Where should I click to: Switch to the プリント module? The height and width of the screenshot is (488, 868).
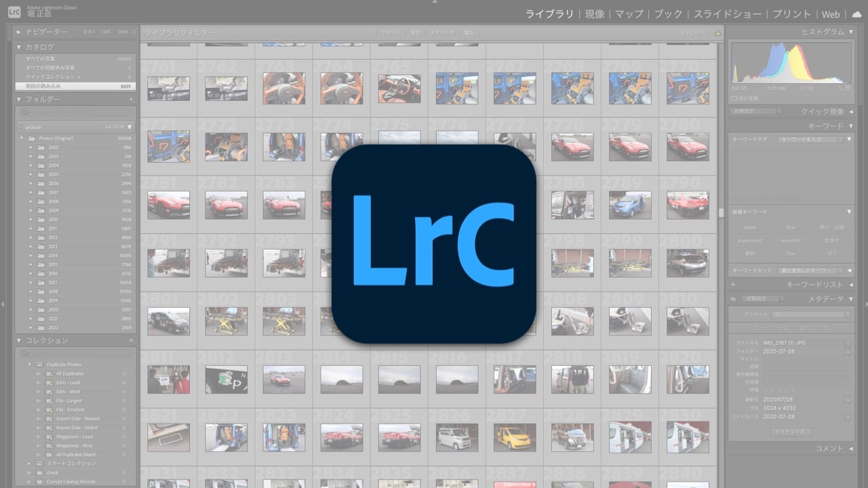coord(792,14)
